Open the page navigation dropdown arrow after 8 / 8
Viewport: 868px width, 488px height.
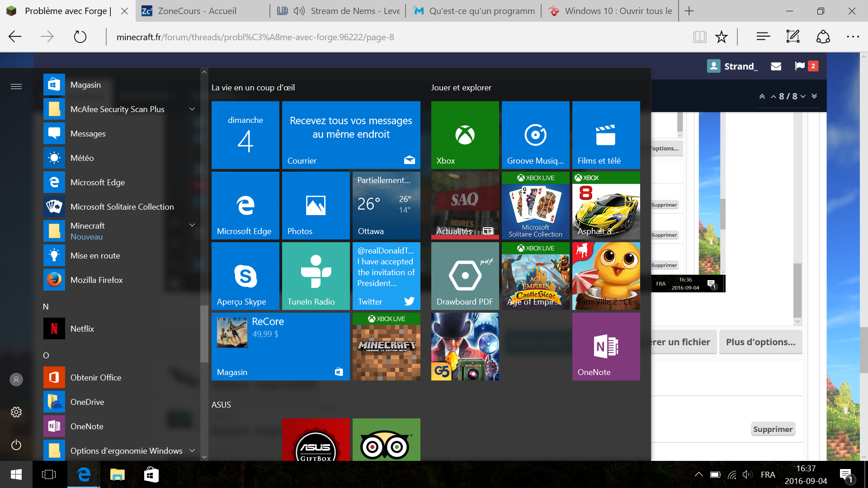pos(803,96)
